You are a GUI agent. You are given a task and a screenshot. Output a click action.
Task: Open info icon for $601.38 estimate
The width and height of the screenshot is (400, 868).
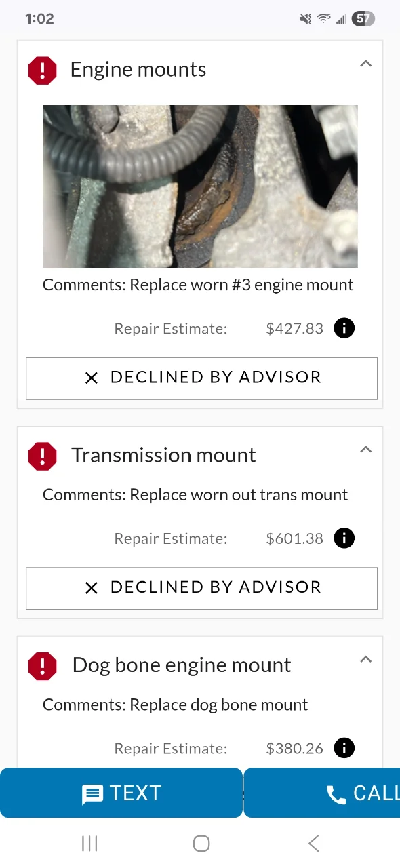tap(344, 538)
